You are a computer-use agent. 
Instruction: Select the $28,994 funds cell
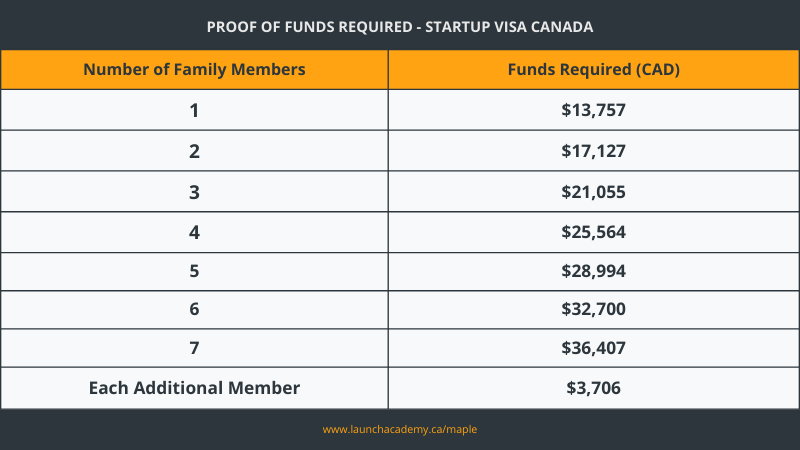(594, 271)
